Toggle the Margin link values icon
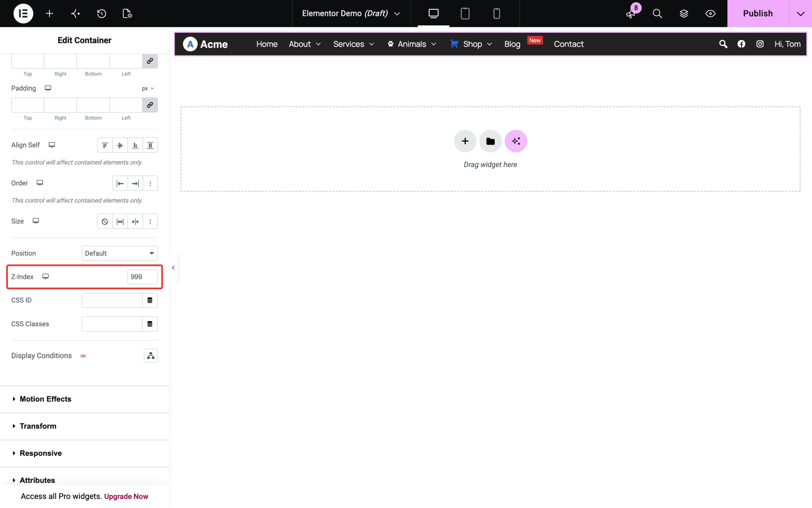Image resolution: width=812 pixels, height=508 pixels. [150, 61]
